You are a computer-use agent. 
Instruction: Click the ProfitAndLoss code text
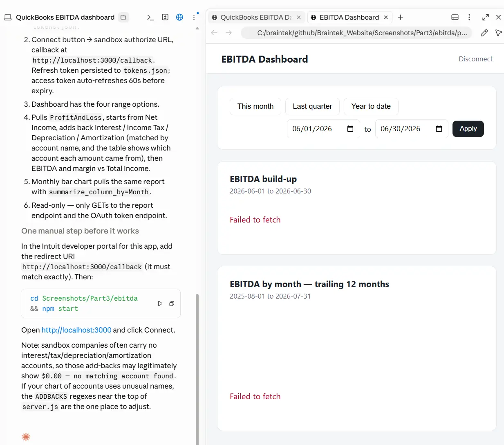[76, 118]
